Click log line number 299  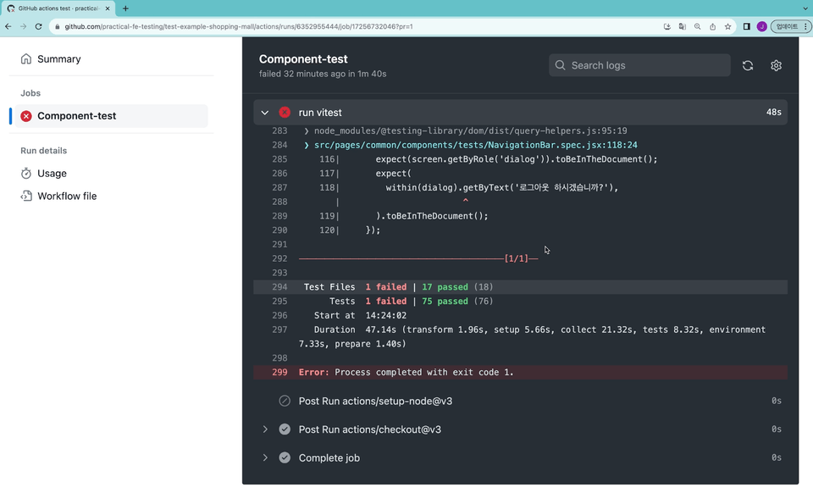pos(279,373)
